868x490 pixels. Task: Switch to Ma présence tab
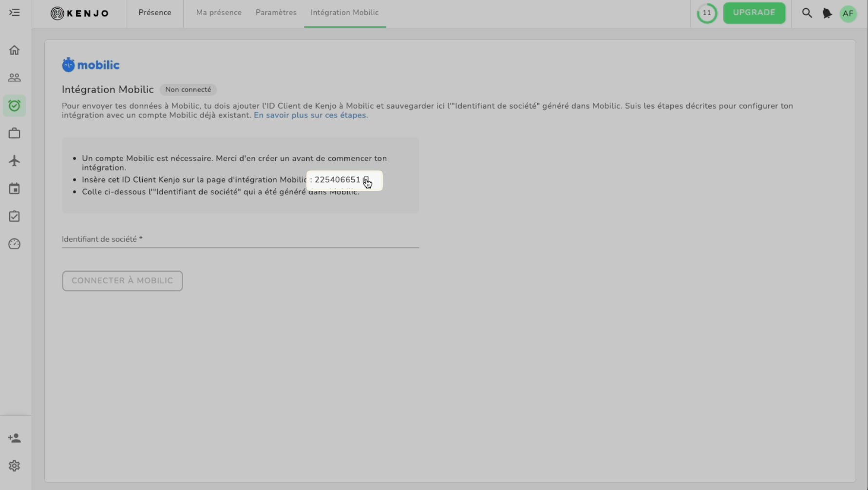point(219,13)
